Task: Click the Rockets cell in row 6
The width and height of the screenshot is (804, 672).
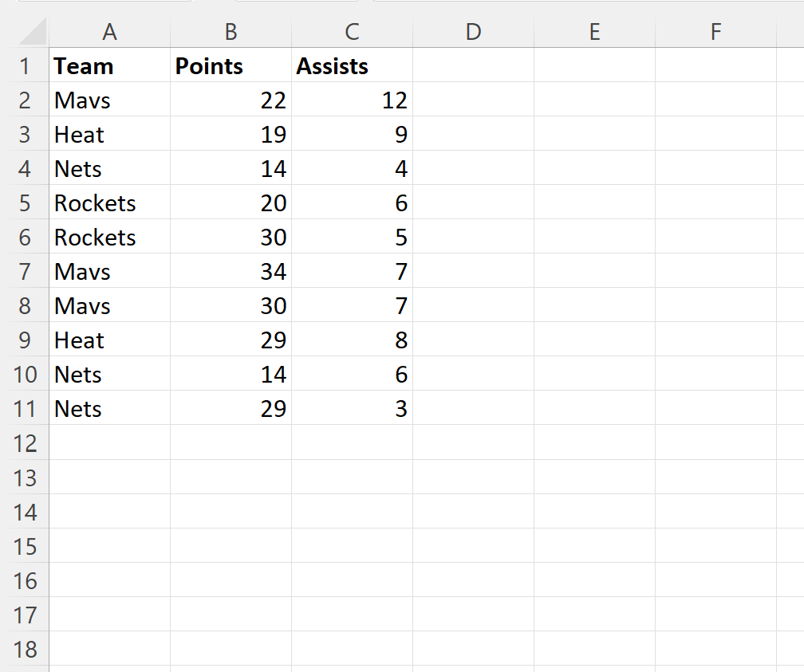Action: point(109,238)
